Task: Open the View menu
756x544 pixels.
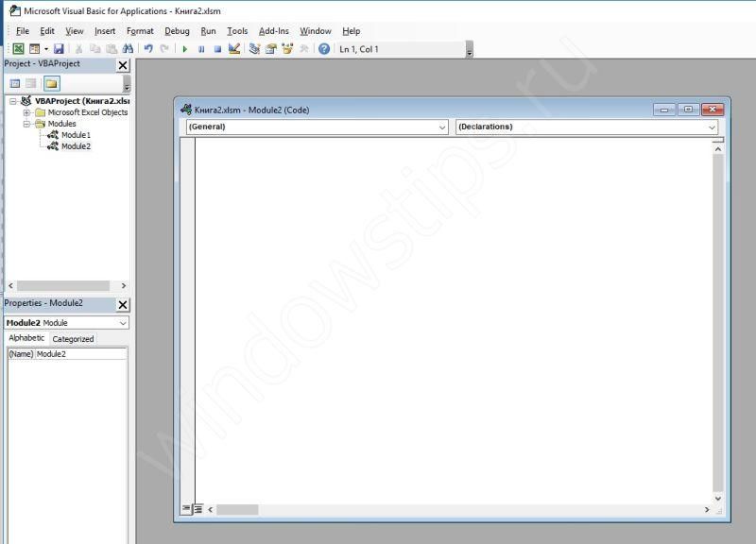Action: 75,31
